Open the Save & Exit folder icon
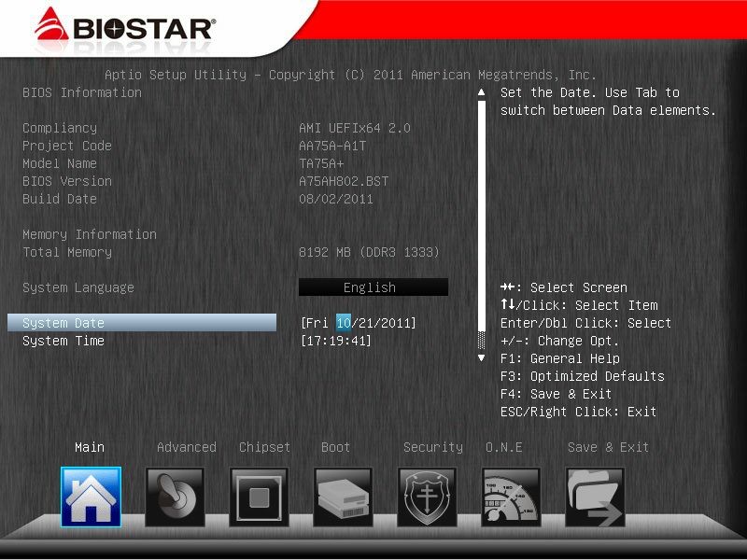Screen dimensions: 747x560 click(x=595, y=497)
